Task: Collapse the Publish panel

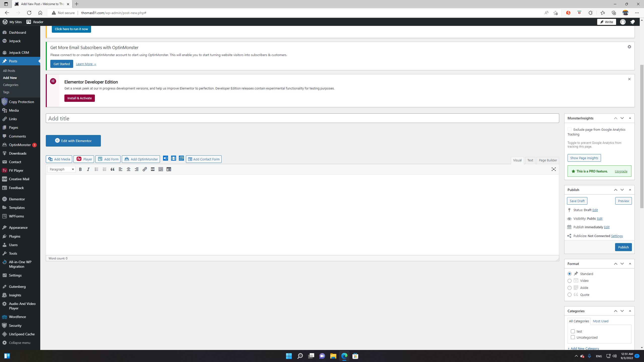Action: point(630,190)
